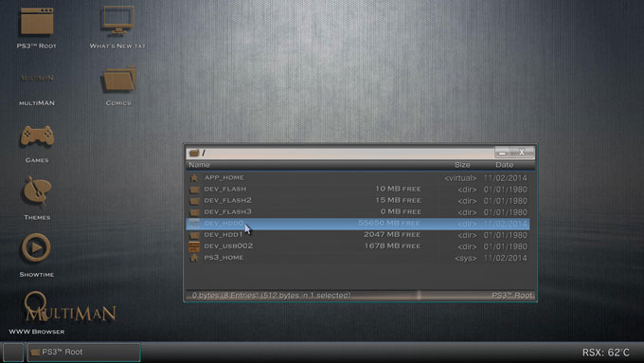Minimize the file manager window
This screenshot has height=363, width=644.
point(502,153)
